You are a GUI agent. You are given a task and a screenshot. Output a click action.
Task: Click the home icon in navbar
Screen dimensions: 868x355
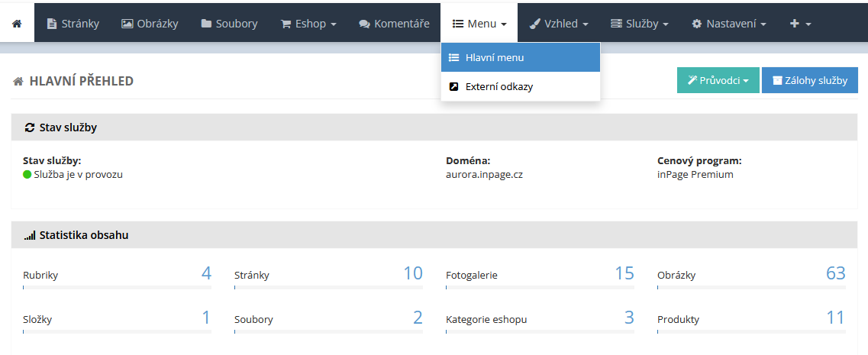pyautogui.click(x=17, y=24)
